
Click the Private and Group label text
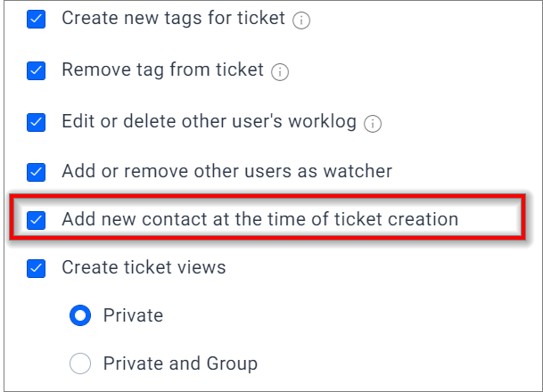point(180,363)
